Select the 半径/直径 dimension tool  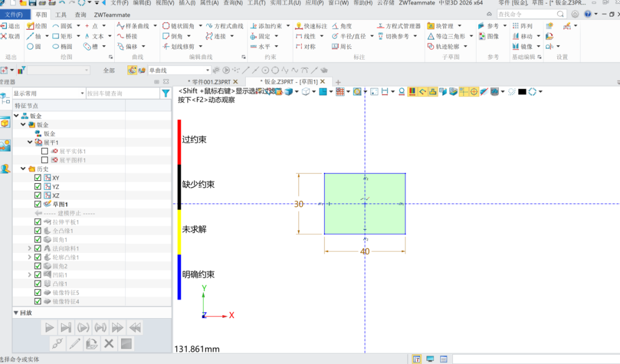point(349,36)
